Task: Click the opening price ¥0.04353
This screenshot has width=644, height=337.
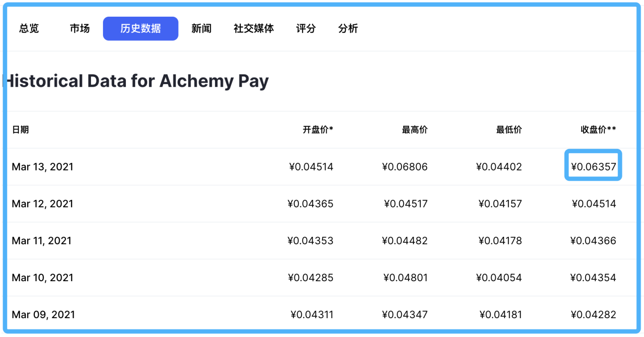Action: (310, 241)
